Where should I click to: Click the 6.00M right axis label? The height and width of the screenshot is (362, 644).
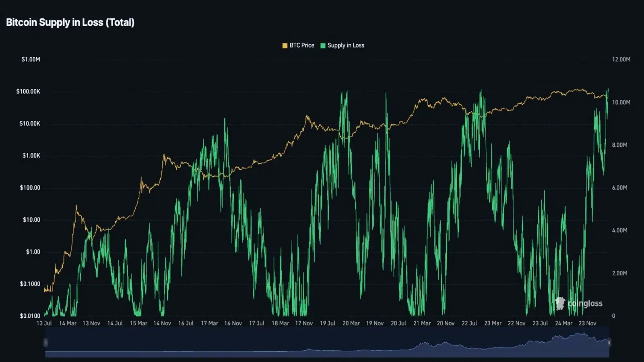(x=619, y=188)
